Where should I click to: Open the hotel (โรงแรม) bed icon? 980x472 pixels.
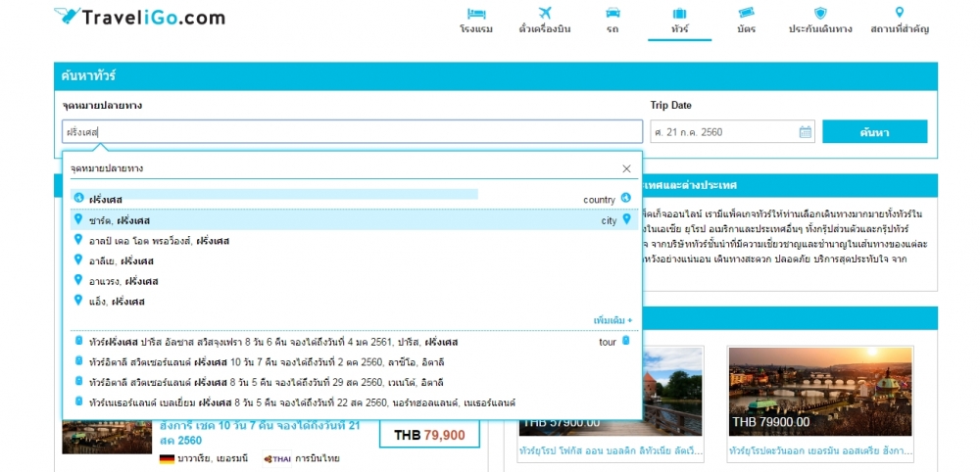[476, 14]
